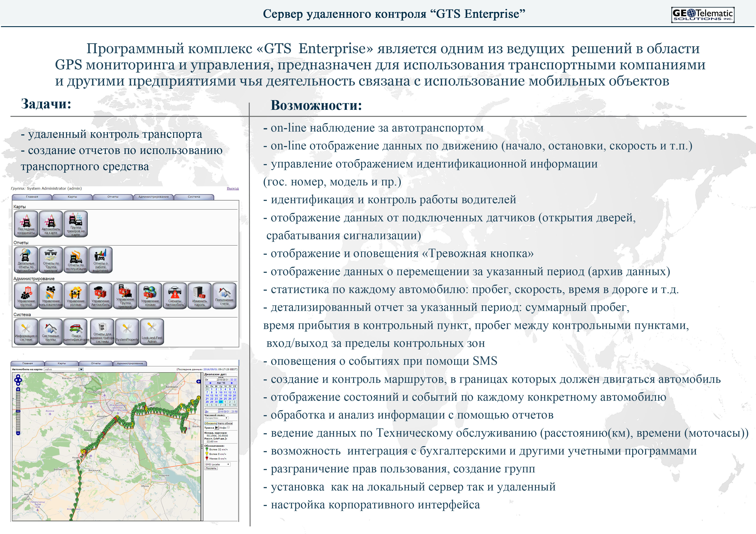Open Сигналы 'Автомобиль' icon
The height and width of the screenshot is (534, 756).
[x=175, y=295]
